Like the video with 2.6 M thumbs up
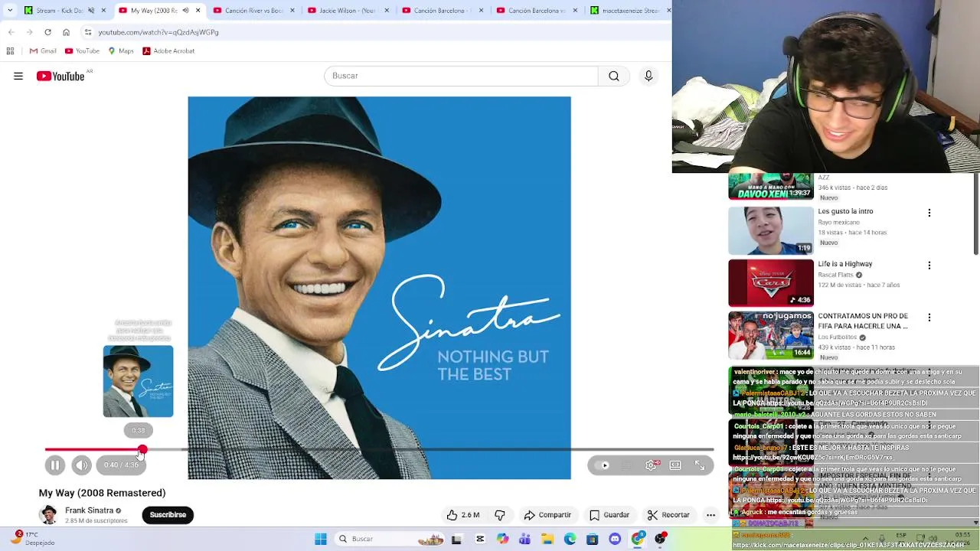Image resolution: width=980 pixels, height=551 pixels. [x=463, y=515]
